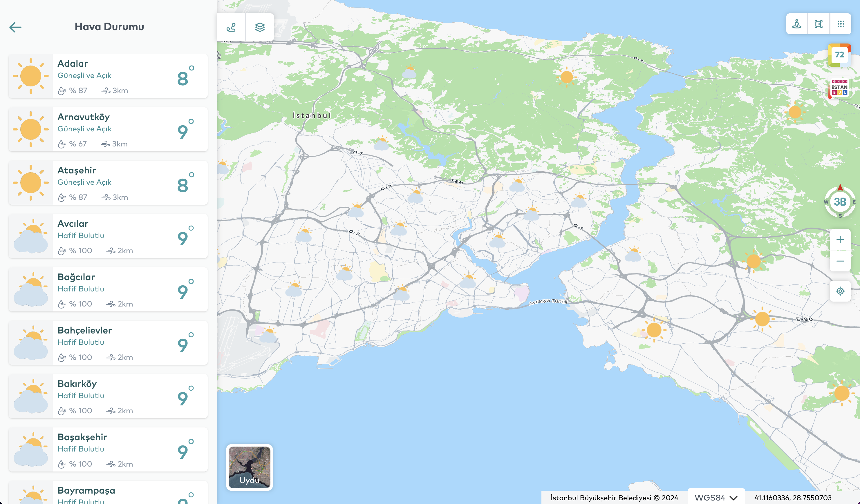Click the coordinates readout in status bar
The width and height of the screenshot is (860, 504).
point(792,498)
